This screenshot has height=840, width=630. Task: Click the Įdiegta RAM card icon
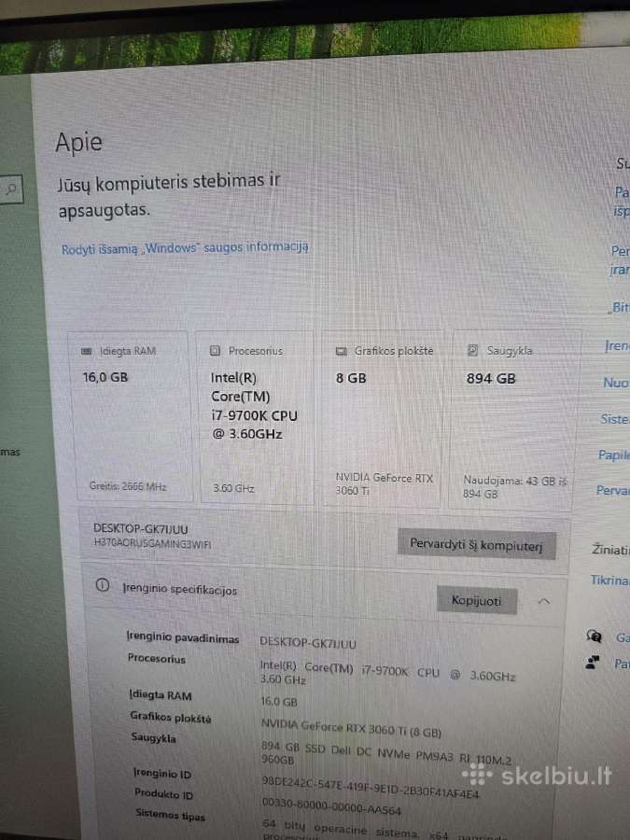(86, 351)
